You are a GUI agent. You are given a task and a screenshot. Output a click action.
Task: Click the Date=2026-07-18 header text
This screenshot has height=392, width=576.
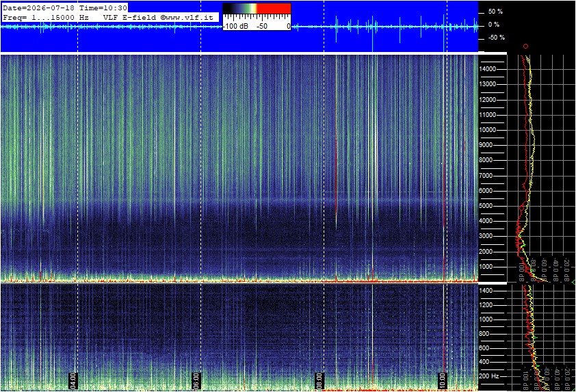point(38,8)
